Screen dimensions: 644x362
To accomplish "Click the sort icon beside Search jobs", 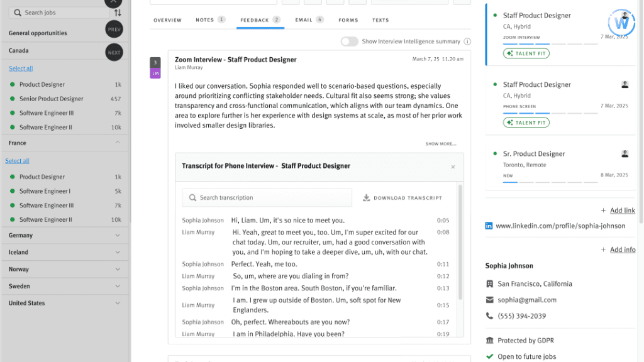I will [x=118, y=12].
